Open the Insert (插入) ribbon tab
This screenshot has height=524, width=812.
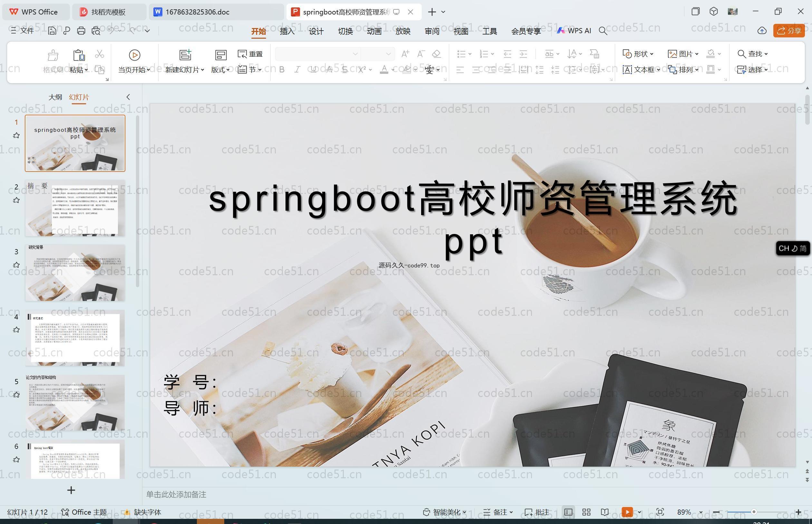pyautogui.click(x=287, y=31)
